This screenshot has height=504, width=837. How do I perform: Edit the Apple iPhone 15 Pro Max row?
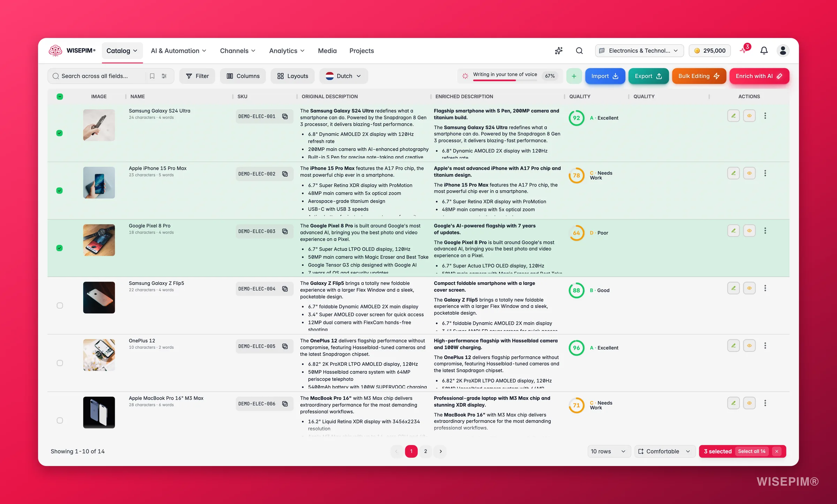(733, 173)
